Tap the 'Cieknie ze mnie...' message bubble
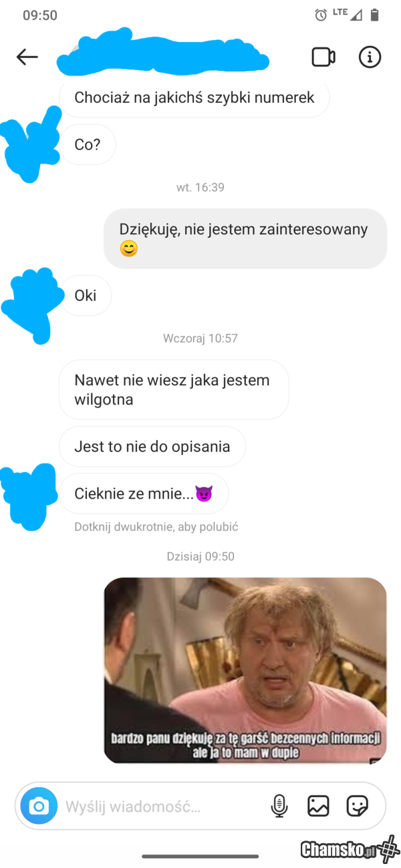The image size is (401, 868). click(144, 494)
